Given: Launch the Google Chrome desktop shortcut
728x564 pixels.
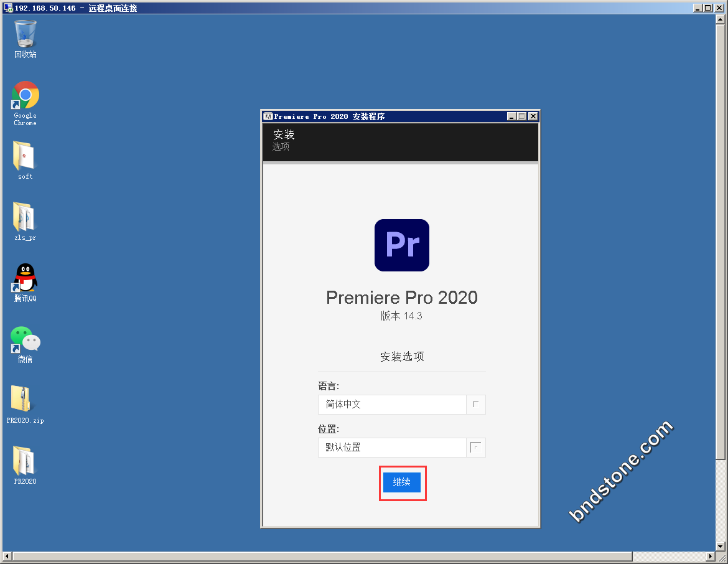Looking at the screenshot, I should coord(26,95).
